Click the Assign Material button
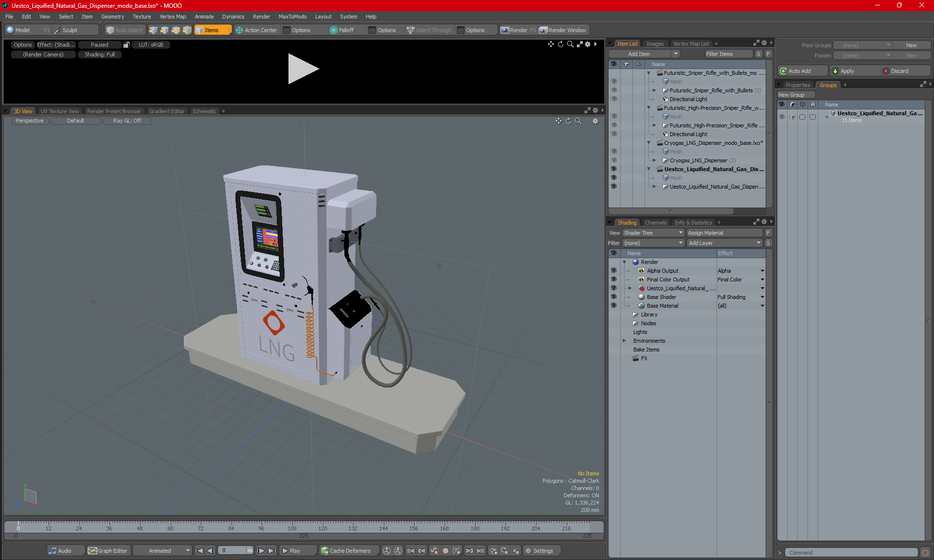Image resolution: width=934 pixels, height=560 pixels. click(x=724, y=233)
